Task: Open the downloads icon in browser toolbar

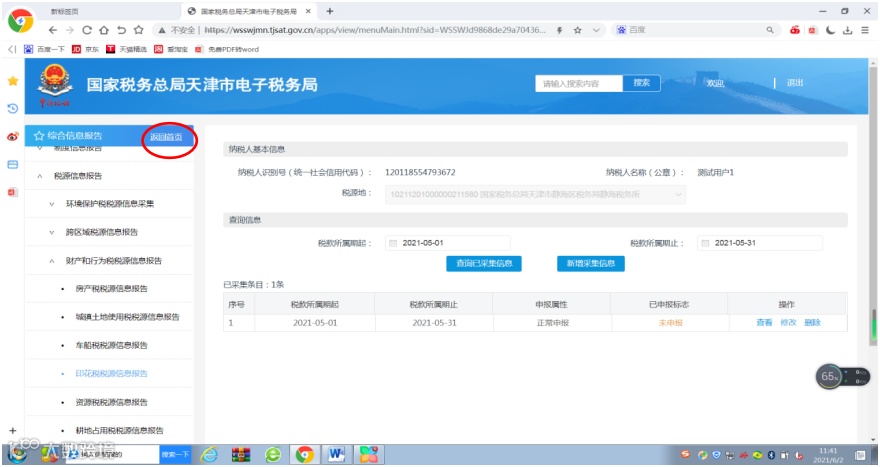Action: click(847, 30)
